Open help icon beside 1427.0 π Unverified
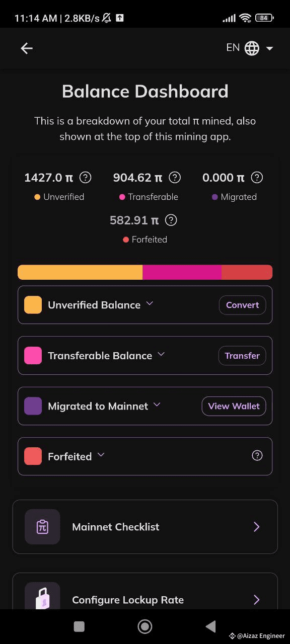This screenshot has width=290, height=644. (x=86, y=177)
